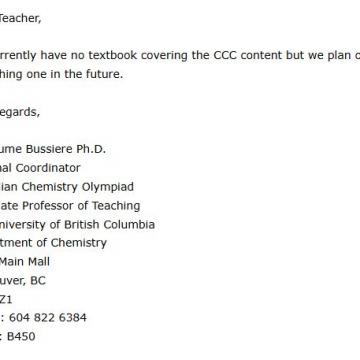
Task: Click the "Chemistry Olympiad" signature line
Action: [x=78, y=187]
